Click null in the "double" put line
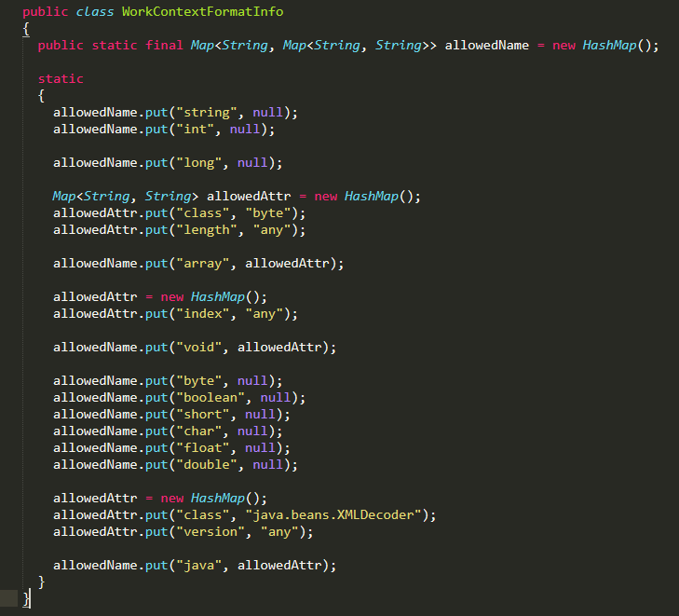679x616 pixels. coord(267,464)
